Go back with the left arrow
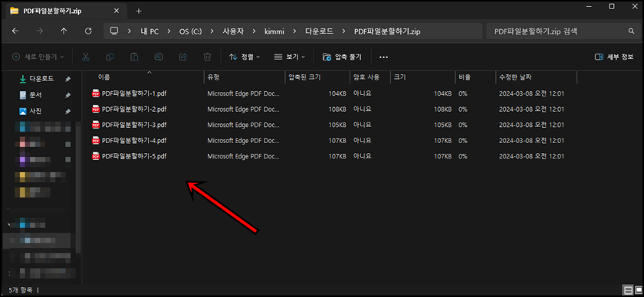 tap(15, 31)
